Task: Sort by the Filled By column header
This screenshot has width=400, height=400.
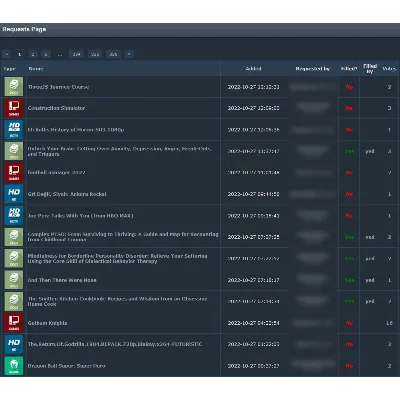Action: [x=370, y=69]
